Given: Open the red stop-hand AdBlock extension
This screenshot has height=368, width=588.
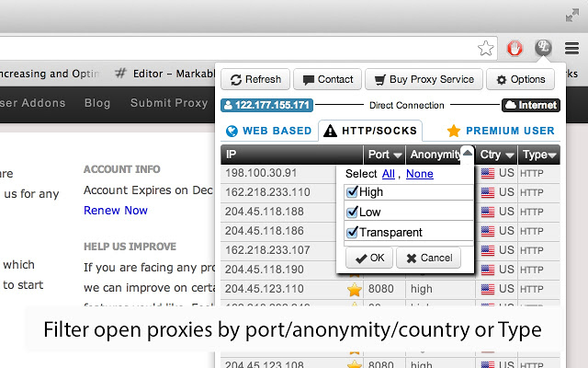Looking at the screenshot, I should [514, 49].
